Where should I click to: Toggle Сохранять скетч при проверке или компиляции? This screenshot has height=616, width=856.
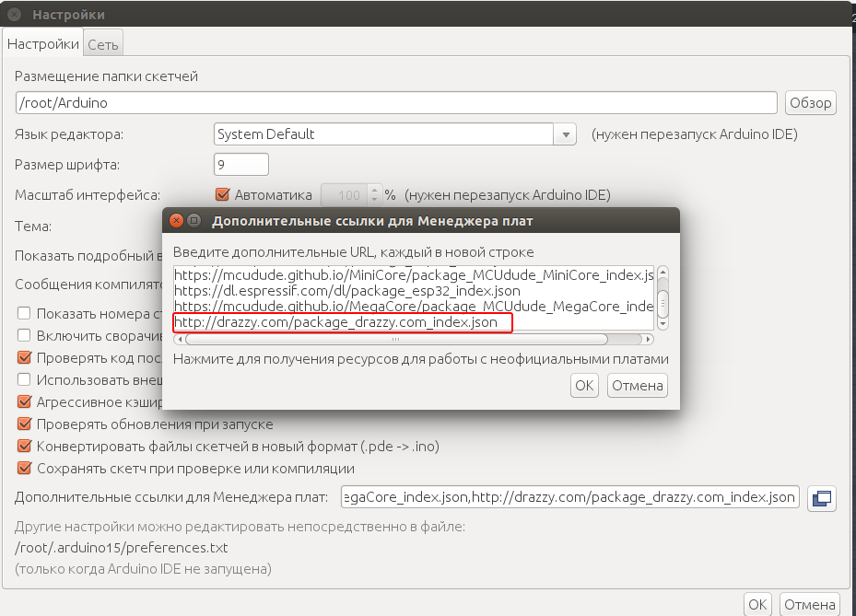coord(25,469)
